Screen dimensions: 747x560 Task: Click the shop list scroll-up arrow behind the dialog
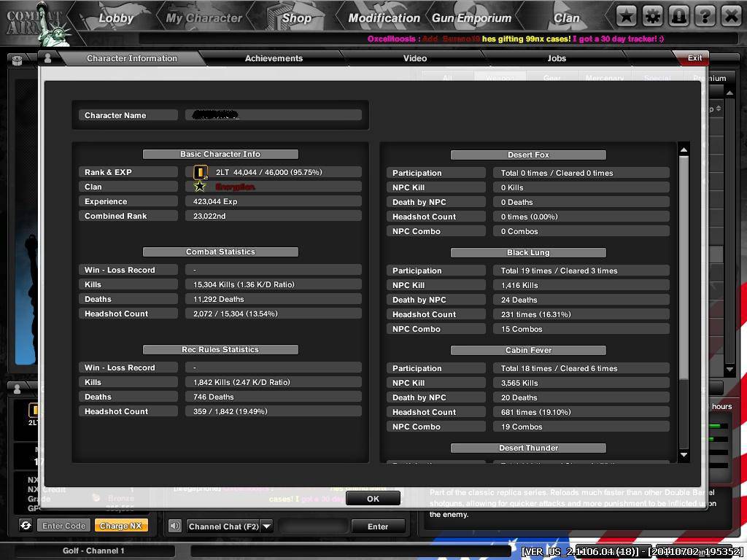(x=729, y=93)
